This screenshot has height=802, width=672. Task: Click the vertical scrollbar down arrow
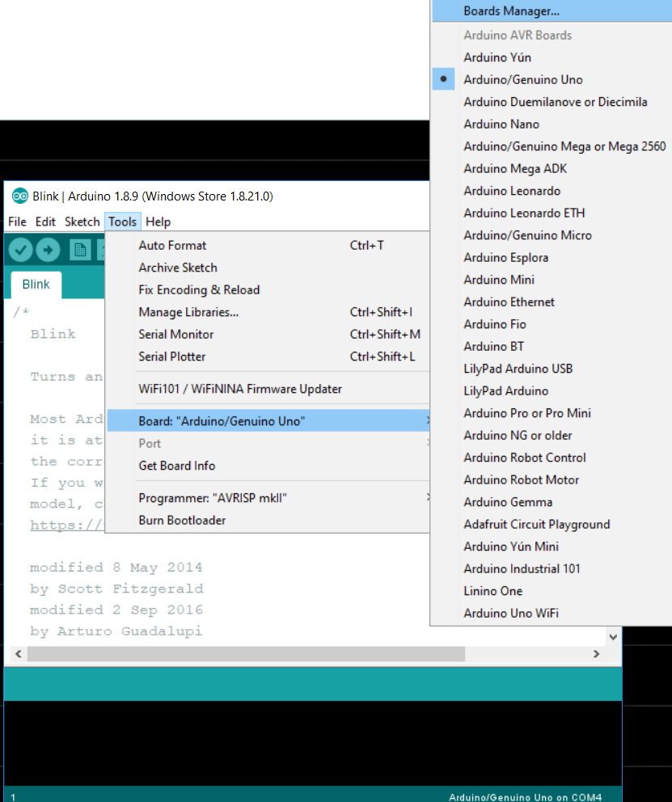[x=613, y=637]
